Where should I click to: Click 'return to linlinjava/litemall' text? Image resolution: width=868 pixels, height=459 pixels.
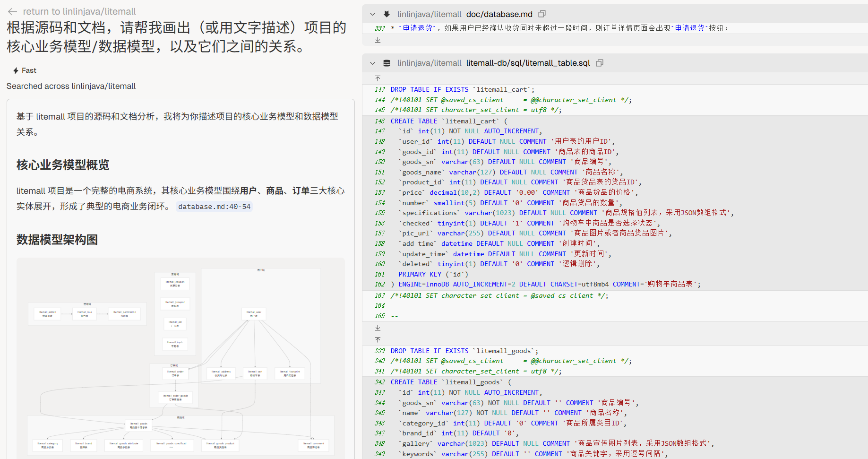pos(79,12)
